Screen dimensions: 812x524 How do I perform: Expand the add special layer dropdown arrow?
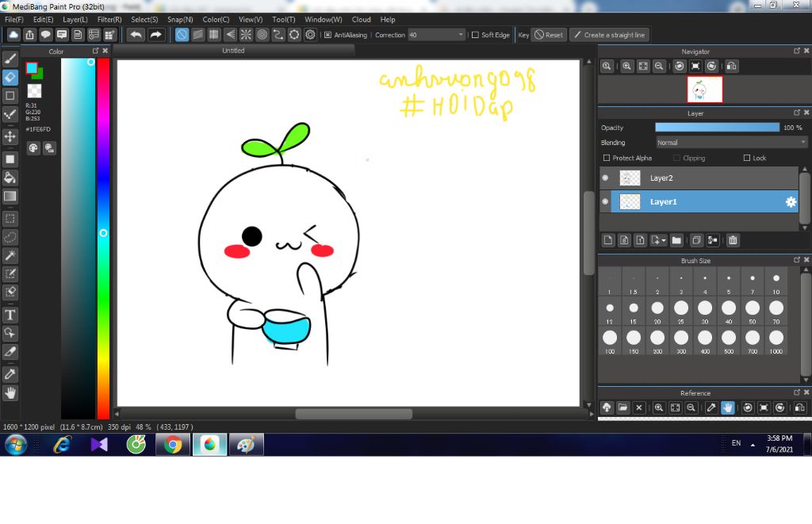pos(664,240)
